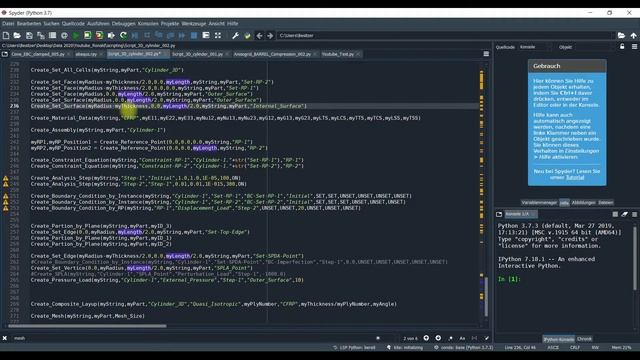This screenshot has width=640, height=360.
Task: Maximize the current pane icon
Action: pyautogui.click(x=206, y=36)
